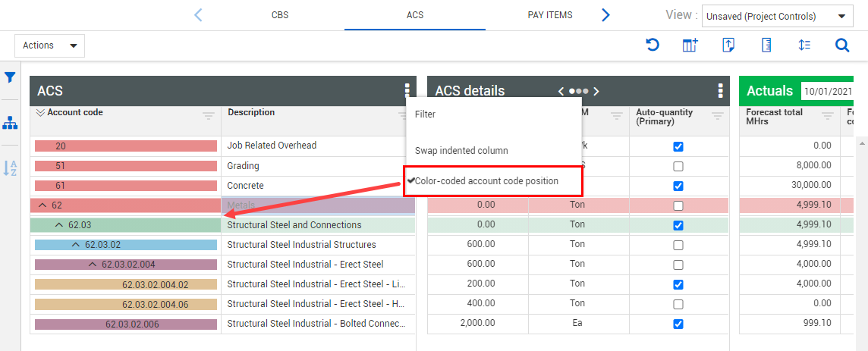The width and height of the screenshot is (868, 351).
Task: Open the Actions dropdown
Action: (x=49, y=45)
